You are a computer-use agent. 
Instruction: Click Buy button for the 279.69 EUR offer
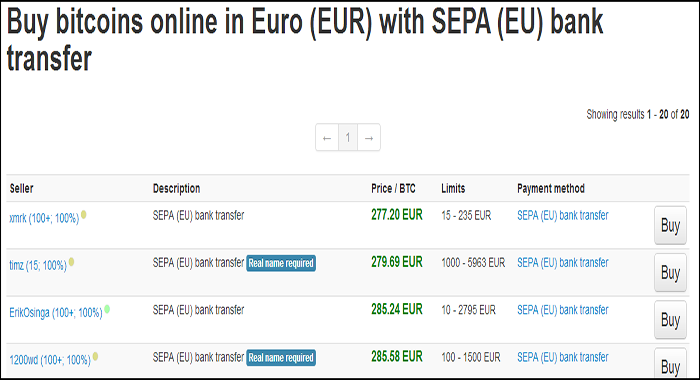pos(670,272)
